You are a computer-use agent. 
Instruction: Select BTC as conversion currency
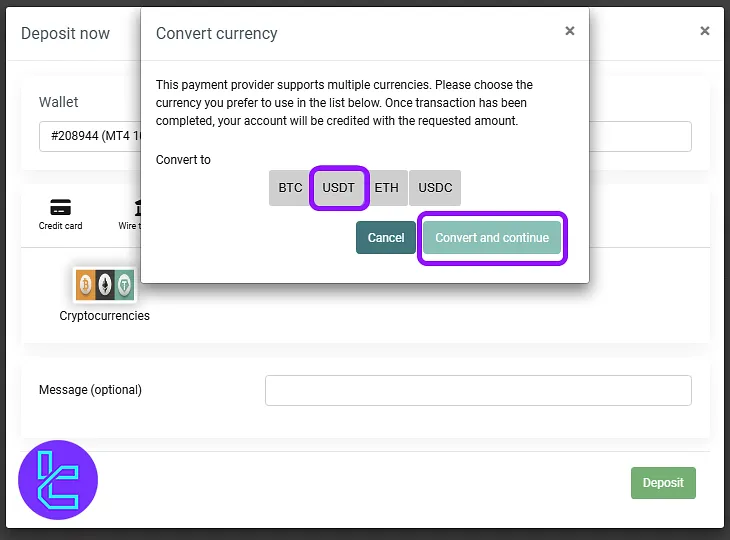pyautogui.click(x=289, y=188)
